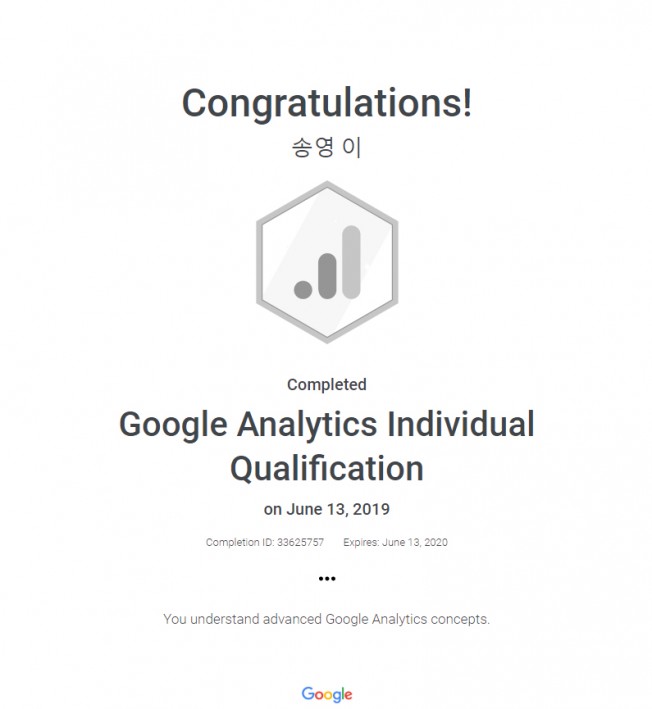Screen dimensions: 652x709
Task: Click the small dot in the analytics badge
Action: [x=303, y=289]
